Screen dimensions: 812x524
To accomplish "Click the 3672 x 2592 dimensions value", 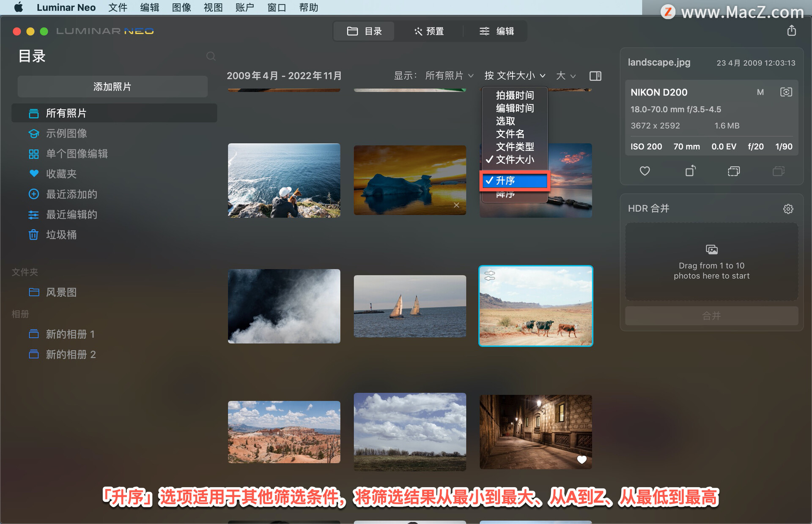I will pyautogui.click(x=655, y=126).
